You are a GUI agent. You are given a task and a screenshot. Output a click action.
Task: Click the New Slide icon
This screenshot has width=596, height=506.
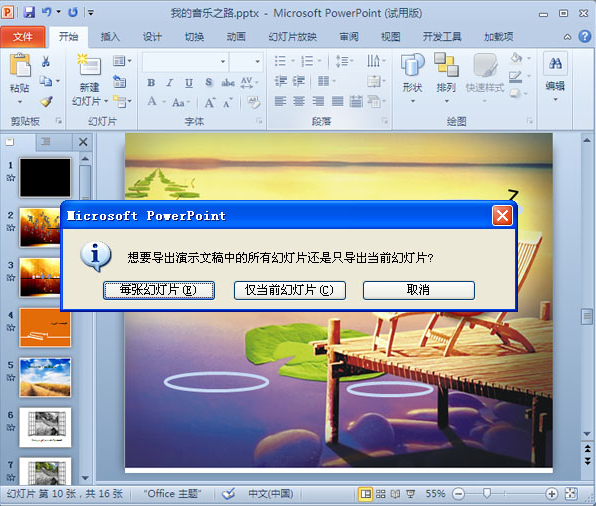click(89, 65)
